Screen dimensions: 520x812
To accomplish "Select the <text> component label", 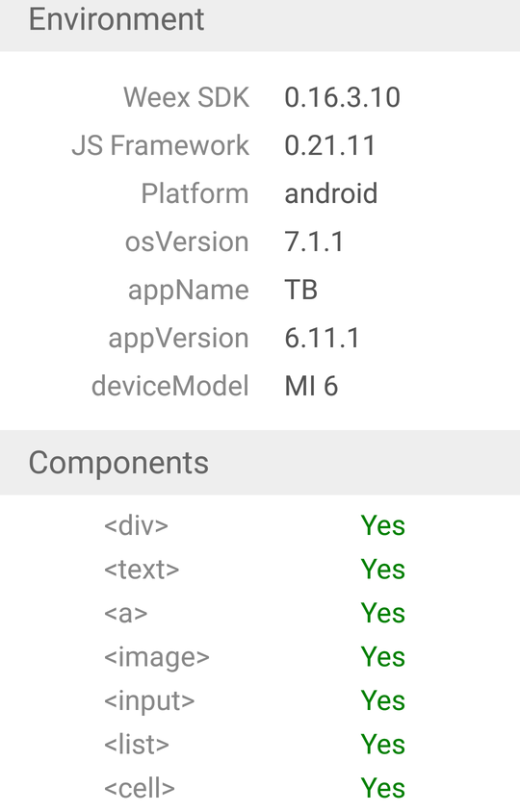I will click(142, 570).
